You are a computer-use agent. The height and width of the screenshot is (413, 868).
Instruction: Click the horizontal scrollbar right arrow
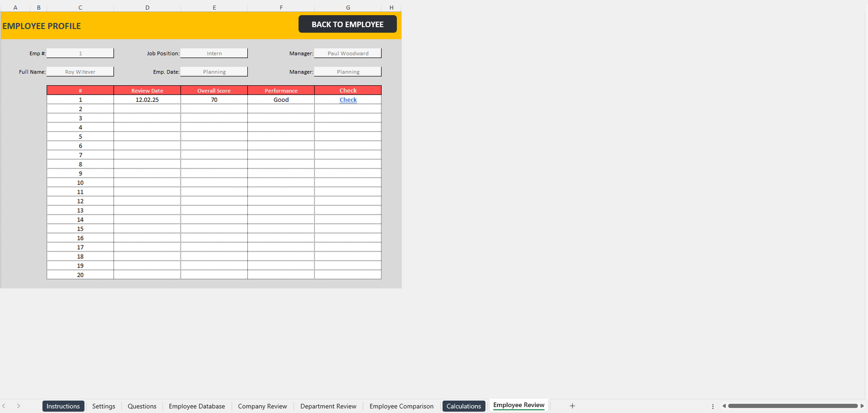click(x=862, y=406)
